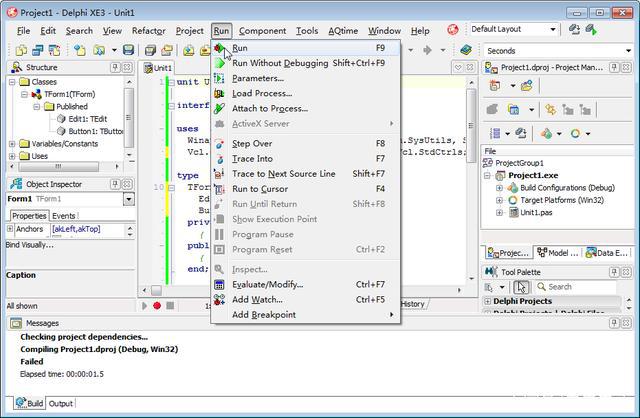The width and height of the screenshot is (640, 418).
Task: Select the Unit1 editor tab
Action: click(x=158, y=68)
